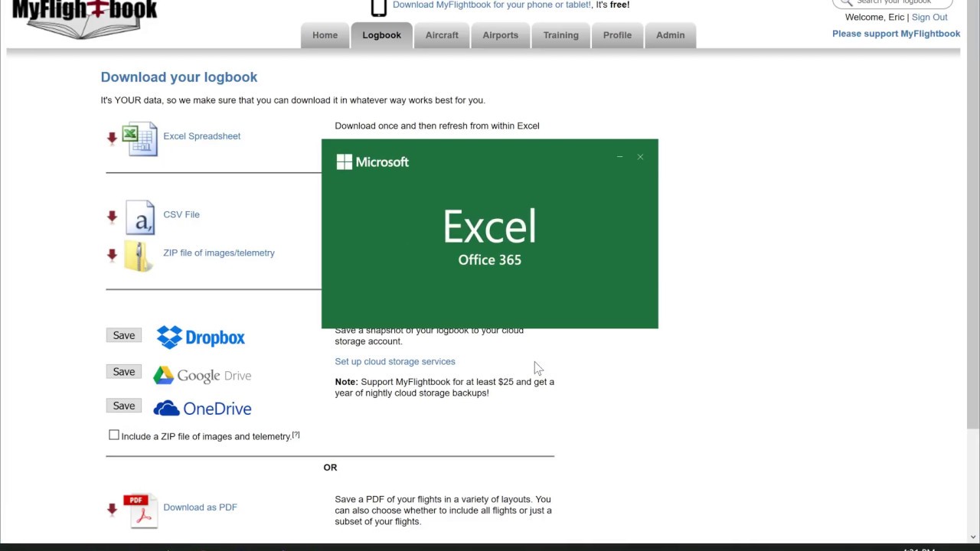980x551 pixels.
Task: Click the Microsoft logo on Excel splash
Action: pyautogui.click(x=373, y=161)
